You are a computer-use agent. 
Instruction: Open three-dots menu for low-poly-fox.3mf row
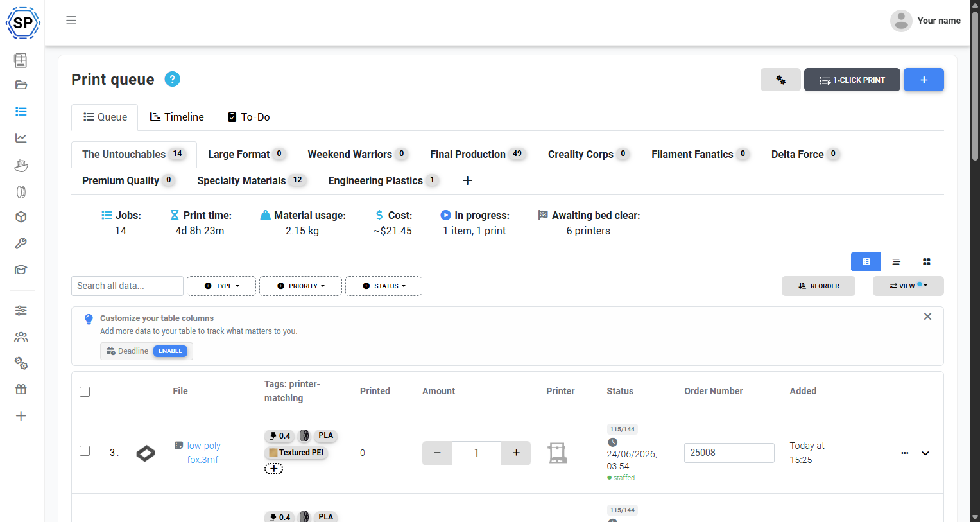[904, 453]
